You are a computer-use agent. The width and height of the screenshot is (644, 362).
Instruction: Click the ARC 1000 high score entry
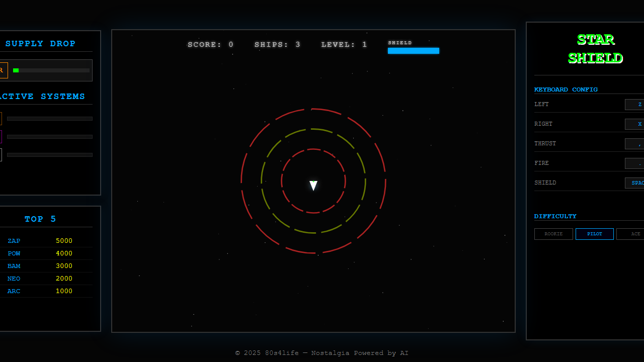tap(46, 291)
